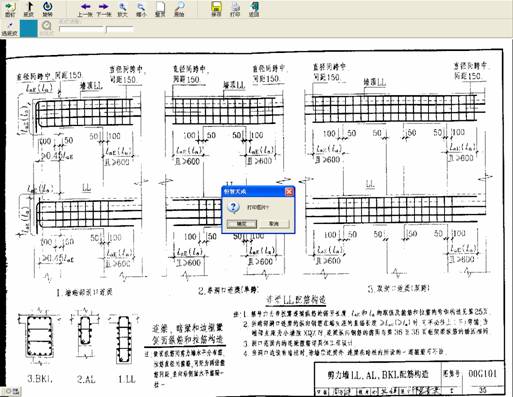Close the print confirmation dialog
513x397 pixels.
(x=289, y=192)
